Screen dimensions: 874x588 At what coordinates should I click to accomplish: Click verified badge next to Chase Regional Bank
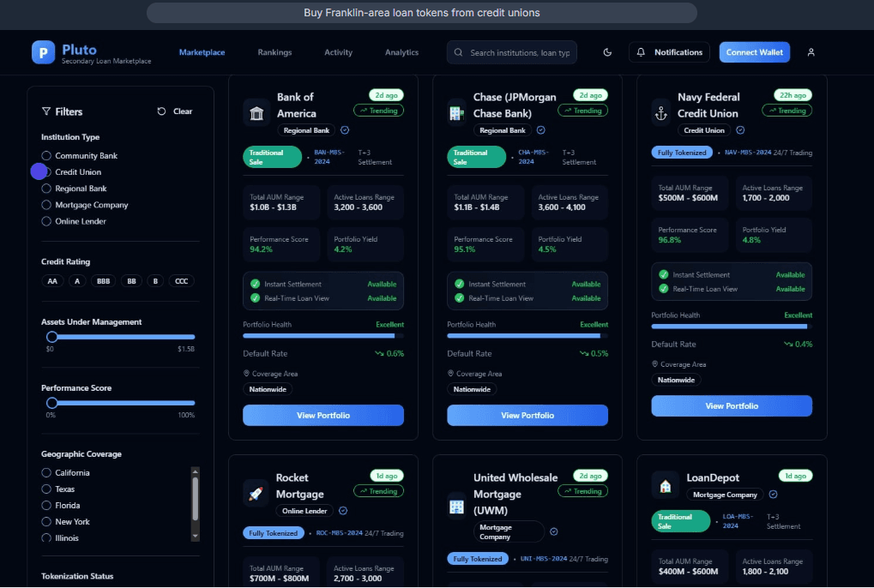coord(540,130)
